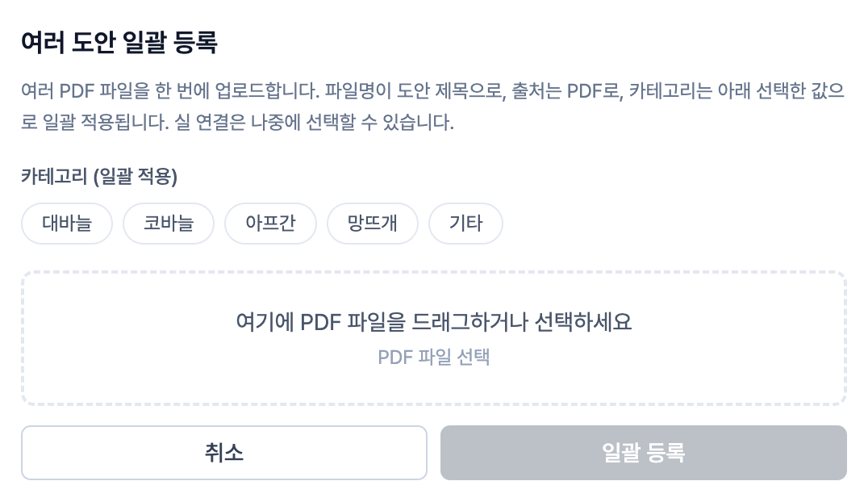Apply 대바늘 to all uploaded patterns
The image size is (868, 502).
pyautogui.click(x=66, y=223)
